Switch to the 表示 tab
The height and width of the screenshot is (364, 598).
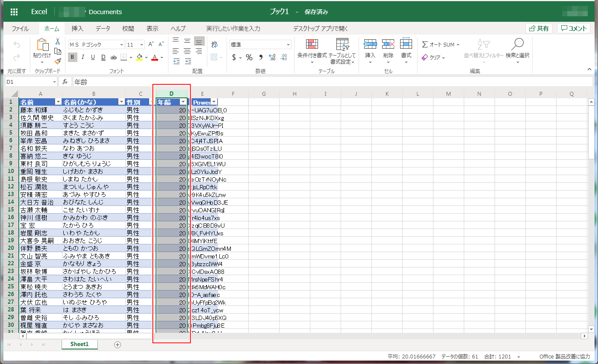coord(152,29)
